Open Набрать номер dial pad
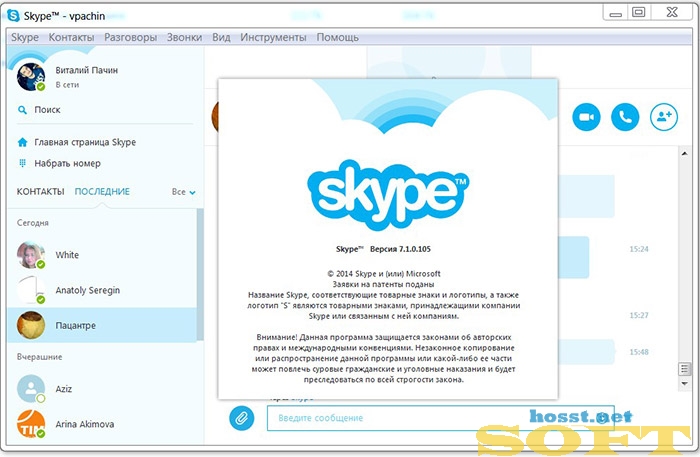The height and width of the screenshot is (457, 700). pyautogui.click(x=67, y=163)
